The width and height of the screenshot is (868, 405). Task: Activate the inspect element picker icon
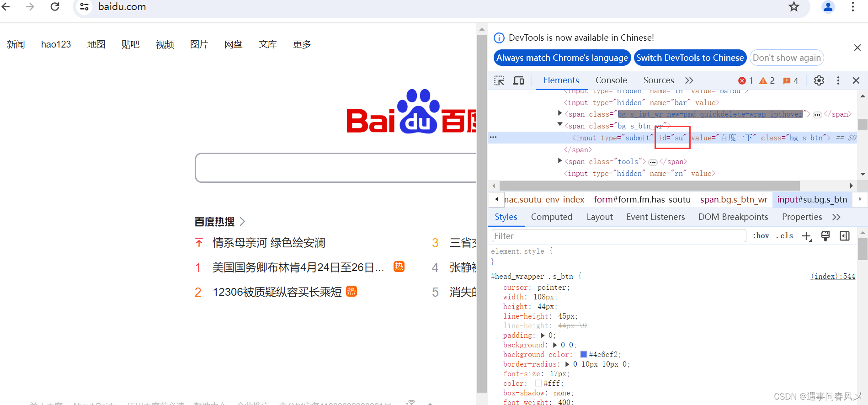(x=499, y=80)
